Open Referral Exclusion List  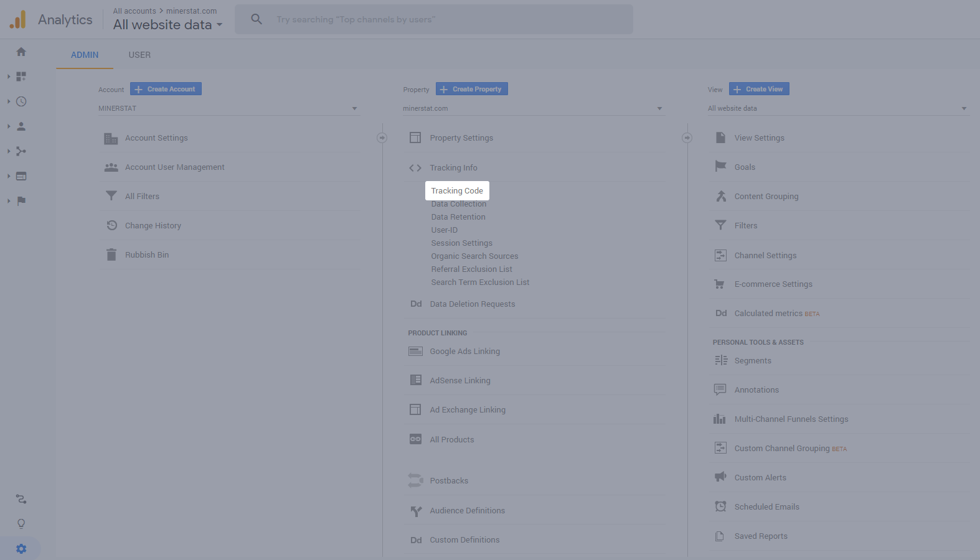click(471, 269)
